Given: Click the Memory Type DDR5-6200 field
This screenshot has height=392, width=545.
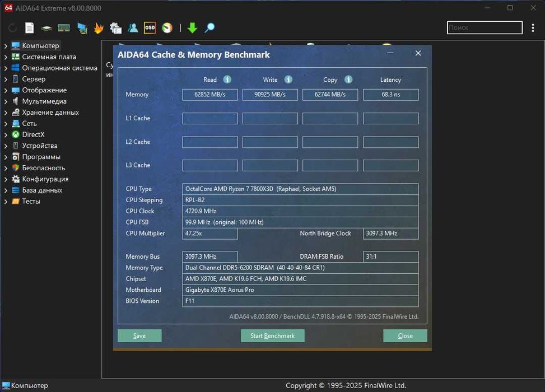Looking at the screenshot, I should [300, 268].
